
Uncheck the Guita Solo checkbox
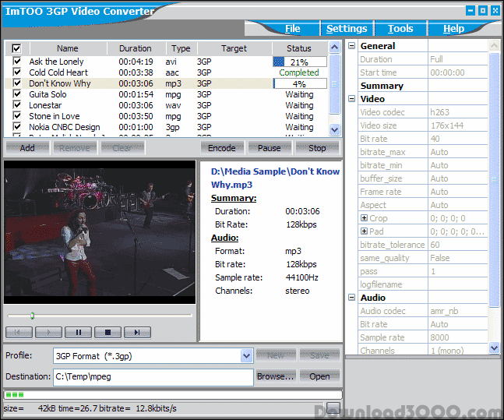coord(16,94)
